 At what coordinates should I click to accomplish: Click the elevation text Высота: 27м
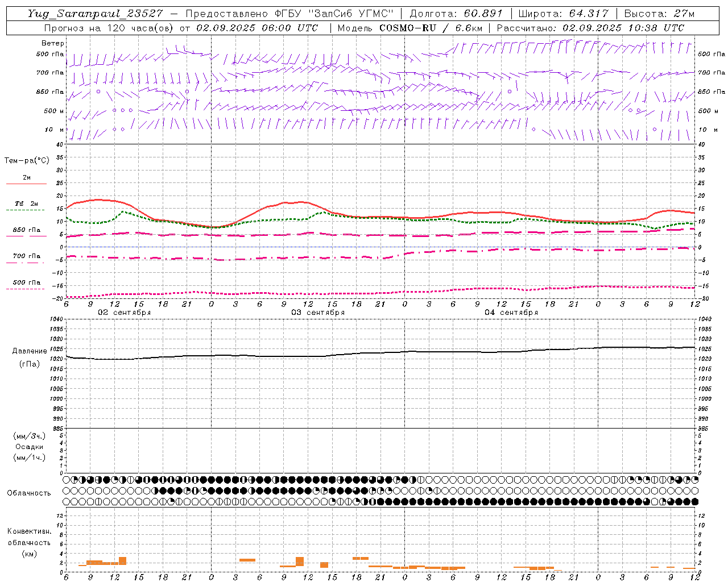point(659,14)
